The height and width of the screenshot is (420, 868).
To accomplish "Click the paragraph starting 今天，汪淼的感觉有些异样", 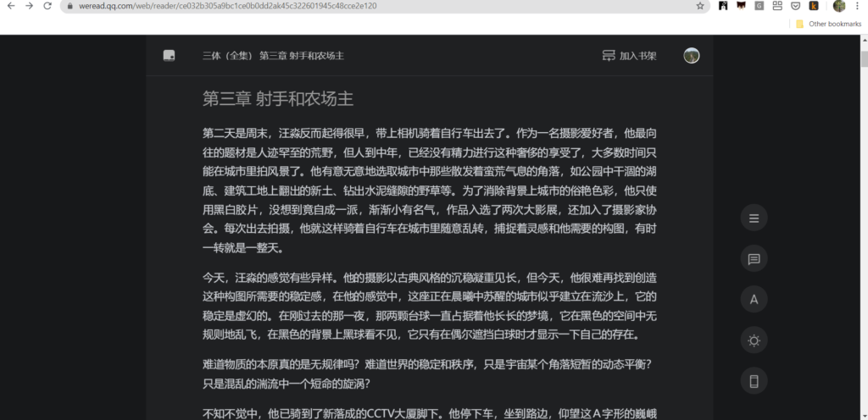I will pyautogui.click(x=430, y=307).
